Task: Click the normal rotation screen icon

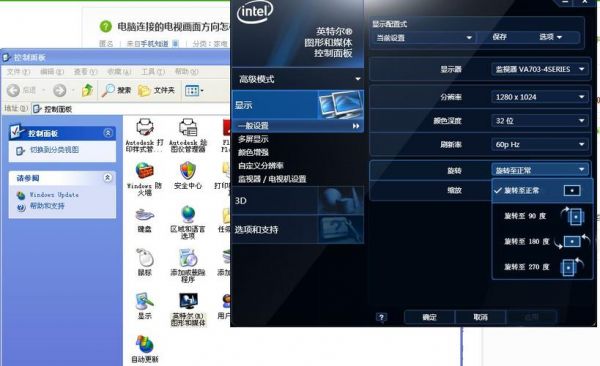Action: (572, 190)
